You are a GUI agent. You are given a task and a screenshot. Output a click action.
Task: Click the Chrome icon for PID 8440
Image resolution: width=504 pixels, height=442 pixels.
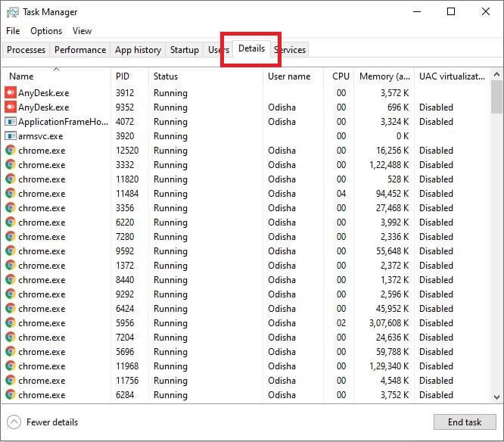(x=11, y=280)
